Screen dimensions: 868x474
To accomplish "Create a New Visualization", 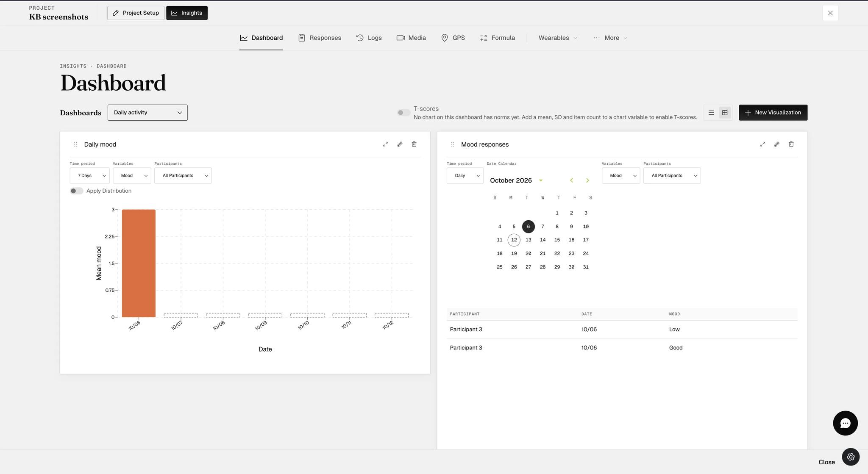I will [773, 113].
